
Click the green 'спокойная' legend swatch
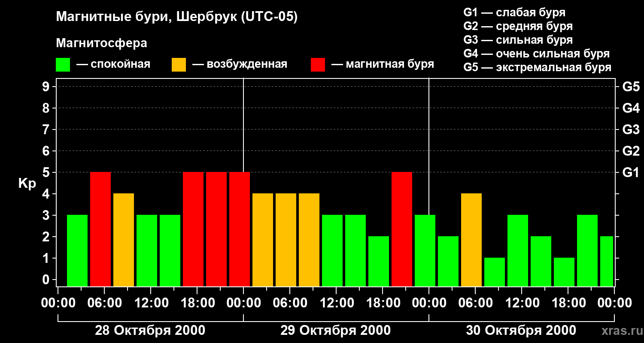[63, 65]
